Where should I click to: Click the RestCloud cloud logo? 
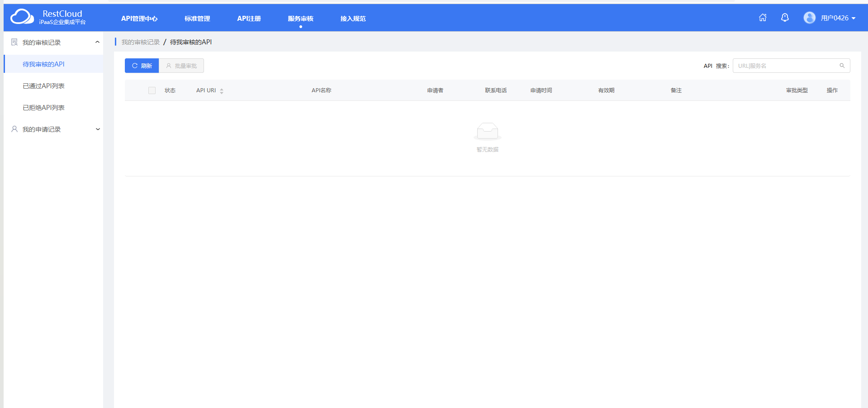click(22, 17)
